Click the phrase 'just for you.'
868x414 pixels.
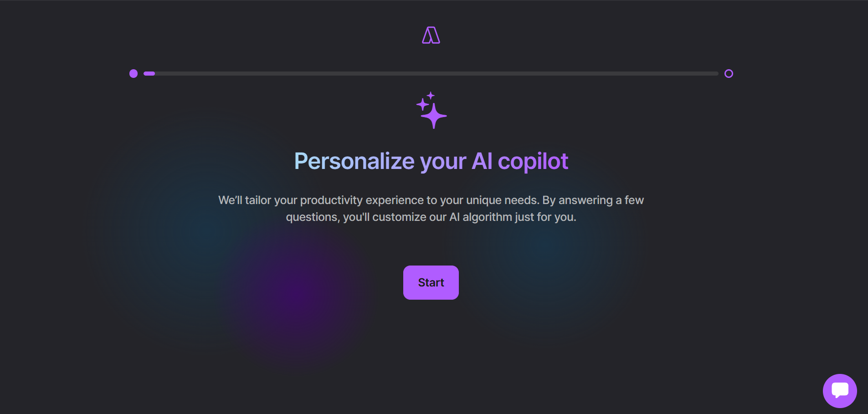pos(546,217)
